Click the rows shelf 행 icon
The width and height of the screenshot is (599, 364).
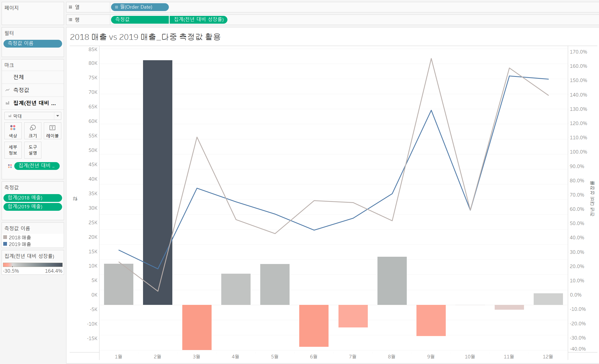[70, 20]
